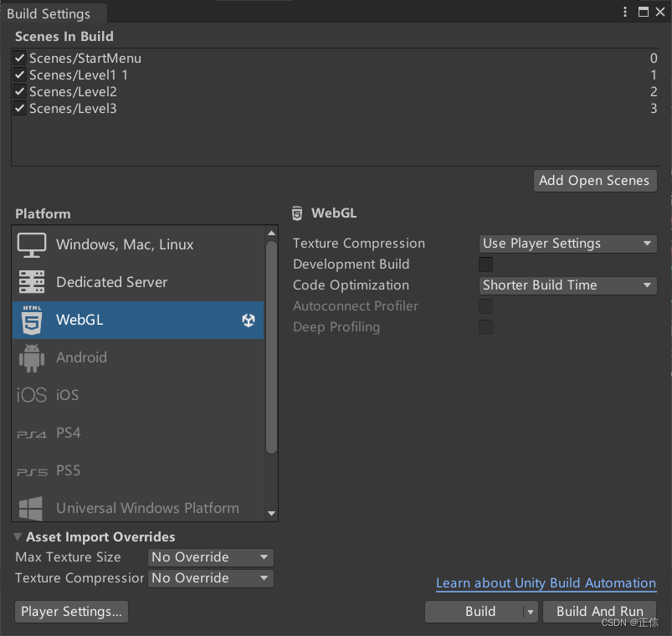Viewport: 672px width, 636px height.
Task: Click the Universal Windows Platform icon
Action: pyautogui.click(x=32, y=508)
